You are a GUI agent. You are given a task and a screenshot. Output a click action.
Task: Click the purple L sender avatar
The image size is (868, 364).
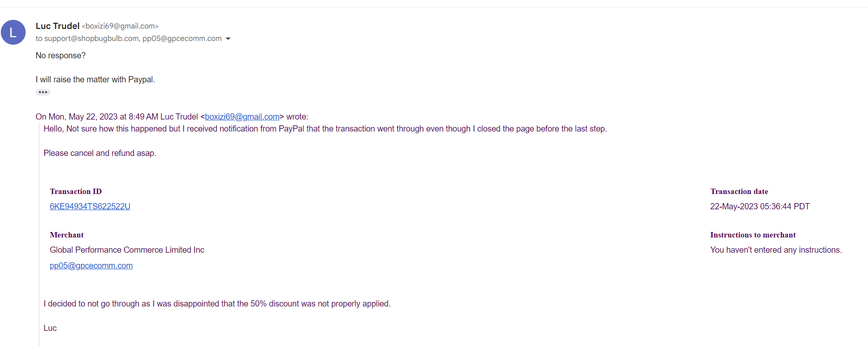click(13, 32)
